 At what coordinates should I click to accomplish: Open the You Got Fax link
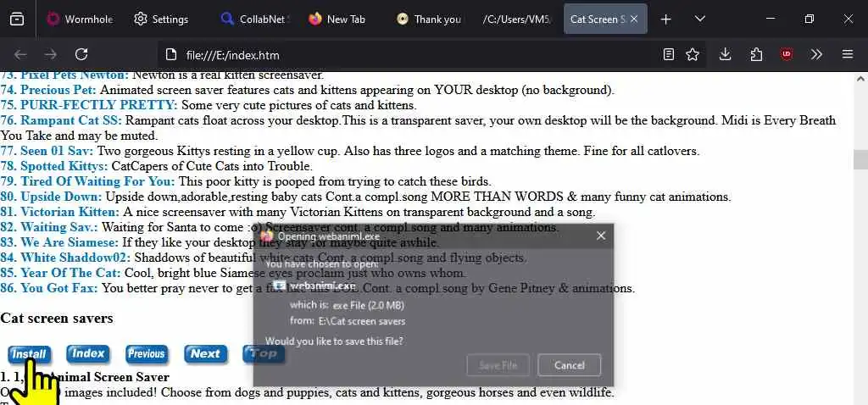(x=58, y=288)
